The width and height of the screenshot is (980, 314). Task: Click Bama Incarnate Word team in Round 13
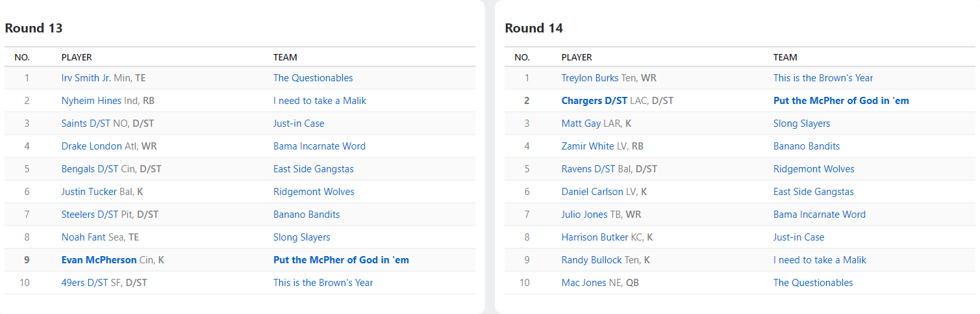click(319, 146)
